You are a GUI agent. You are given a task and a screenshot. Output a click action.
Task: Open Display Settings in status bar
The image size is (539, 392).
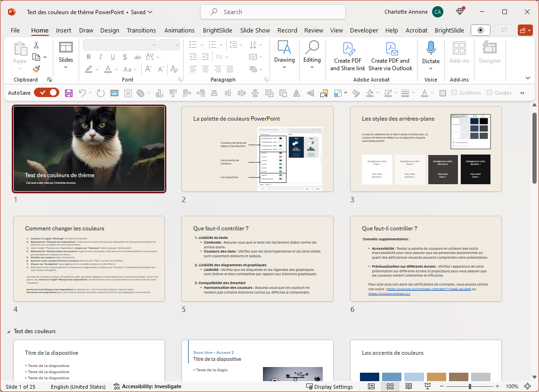(x=329, y=386)
